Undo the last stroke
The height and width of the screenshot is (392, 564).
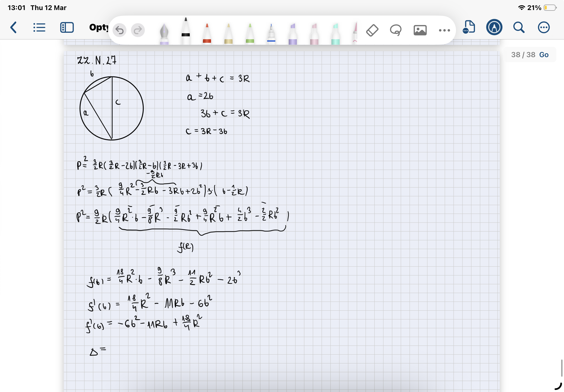pos(119,30)
